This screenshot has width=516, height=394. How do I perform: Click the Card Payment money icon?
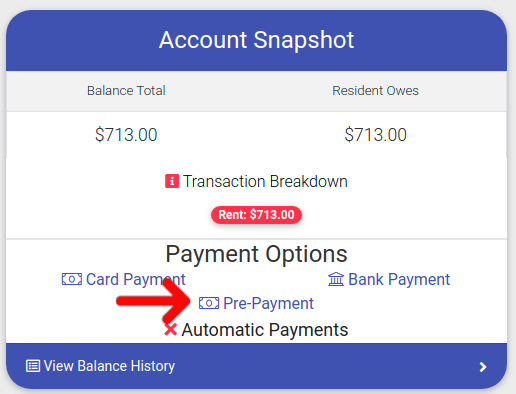72,279
